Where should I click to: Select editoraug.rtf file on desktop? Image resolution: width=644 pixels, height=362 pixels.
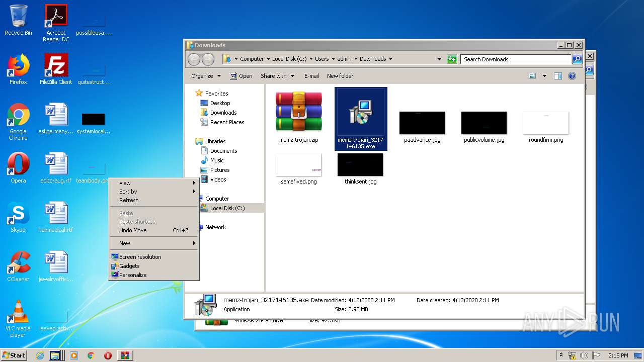pos(56,168)
